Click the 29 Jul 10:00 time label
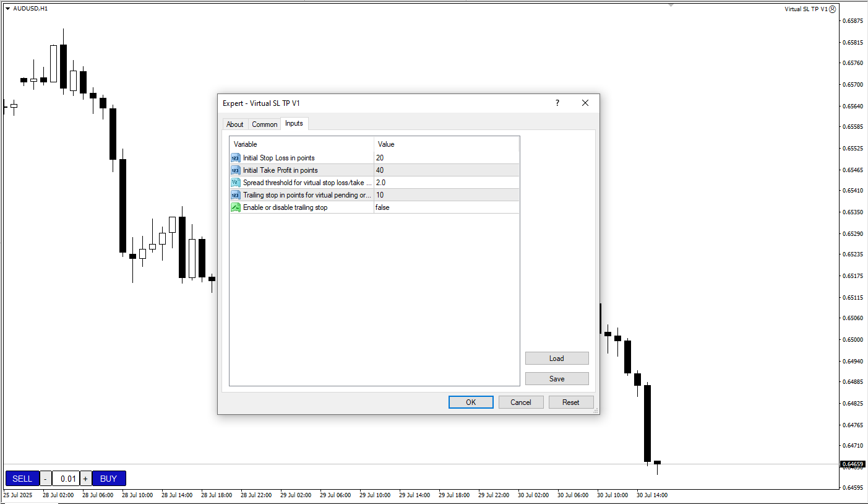 tap(375, 495)
